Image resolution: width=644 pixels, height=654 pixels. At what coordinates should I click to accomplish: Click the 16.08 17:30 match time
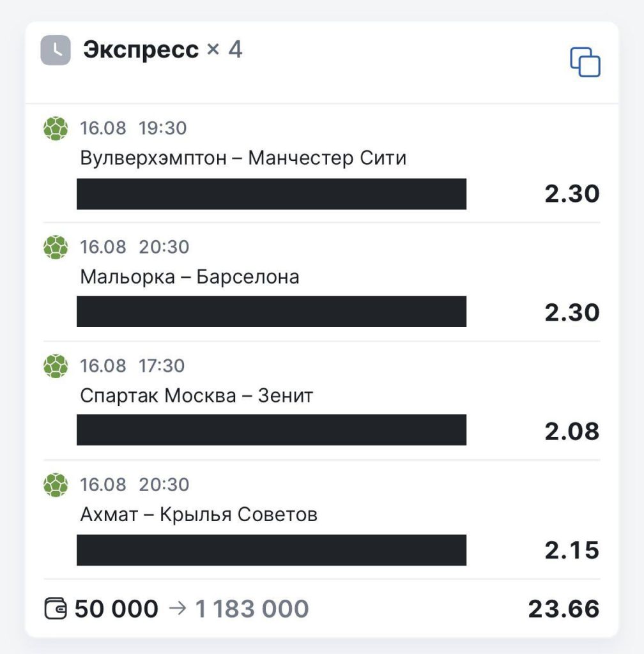(x=132, y=366)
